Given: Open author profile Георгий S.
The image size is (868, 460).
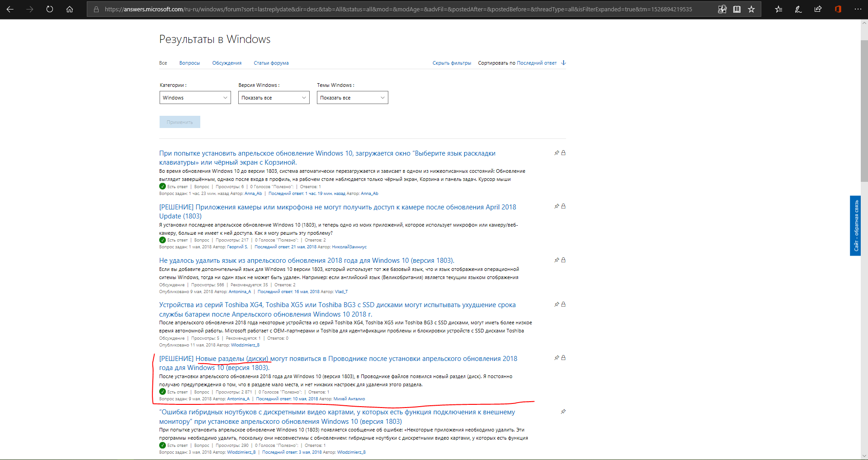Looking at the screenshot, I should click(x=237, y=247).
